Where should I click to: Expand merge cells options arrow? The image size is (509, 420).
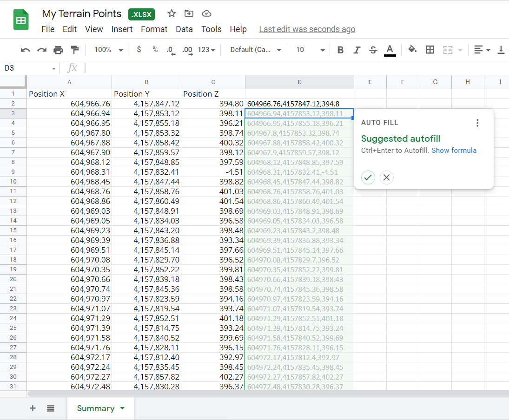pos(460,50)
